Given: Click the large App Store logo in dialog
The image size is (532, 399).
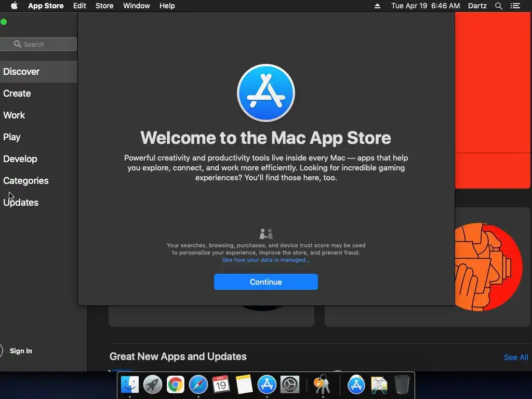Looking at the screenshot, I should click(266, 93).
